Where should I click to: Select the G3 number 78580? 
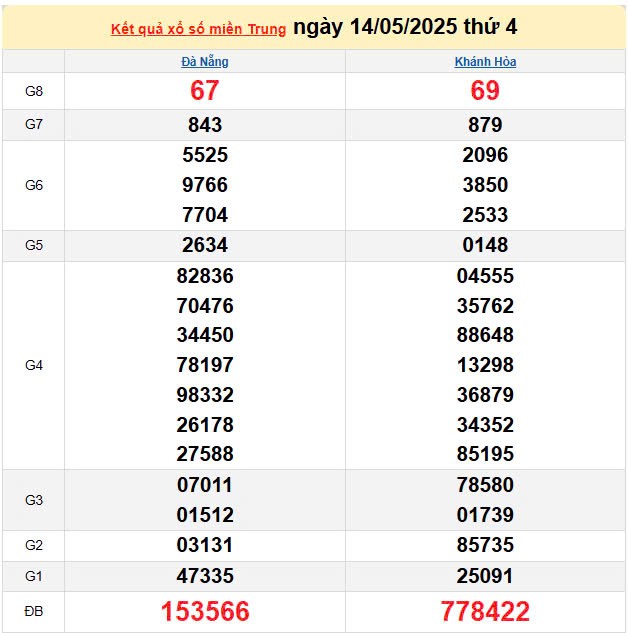[485, 485]
